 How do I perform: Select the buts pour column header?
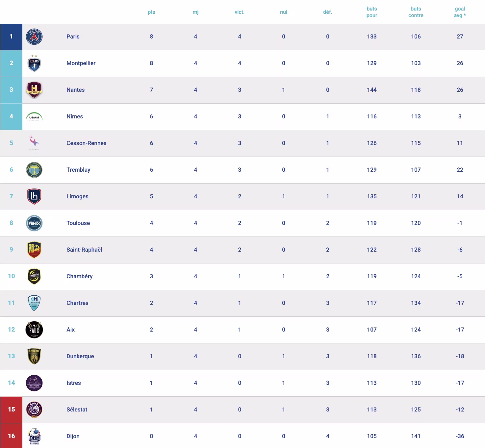tap(372, 12)
